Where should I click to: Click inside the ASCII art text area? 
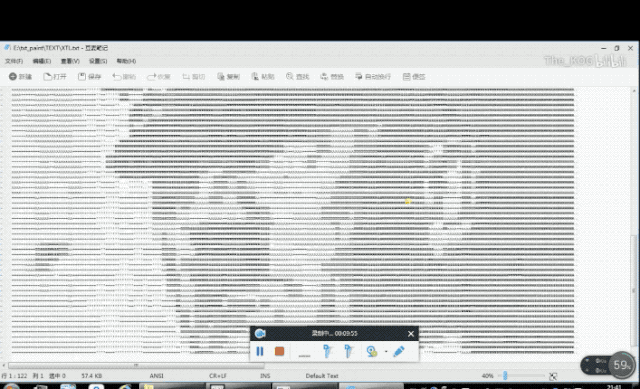coord(293,220)
